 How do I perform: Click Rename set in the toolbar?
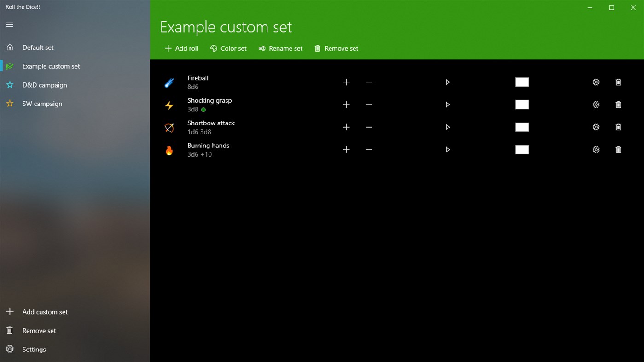(x=280, y=48)
